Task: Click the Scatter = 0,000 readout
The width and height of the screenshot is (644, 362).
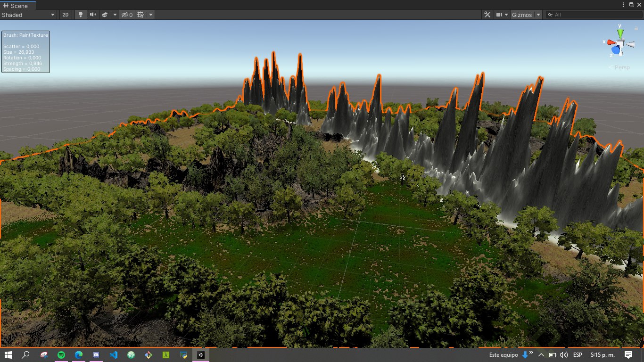Action: pos(21,47)
